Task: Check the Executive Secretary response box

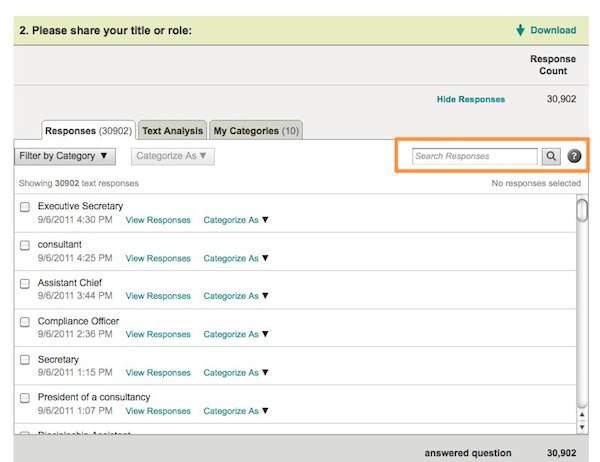Action: pos(25,207)
